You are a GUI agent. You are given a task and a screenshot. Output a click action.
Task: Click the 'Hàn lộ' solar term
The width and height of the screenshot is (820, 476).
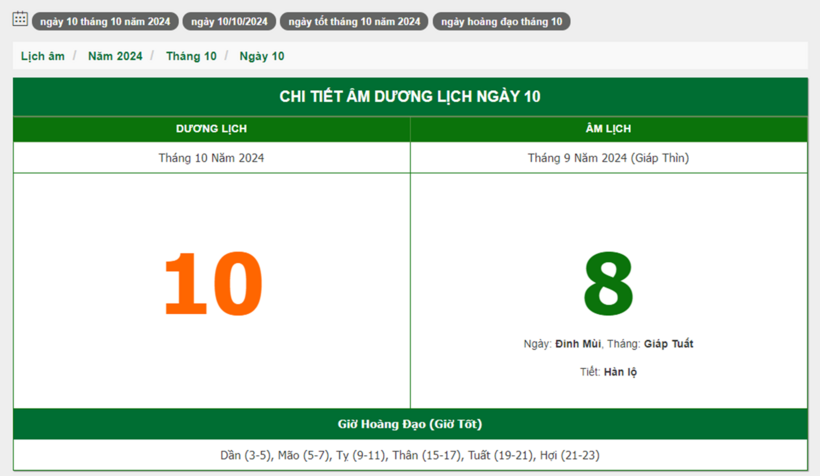coord(620,372)
